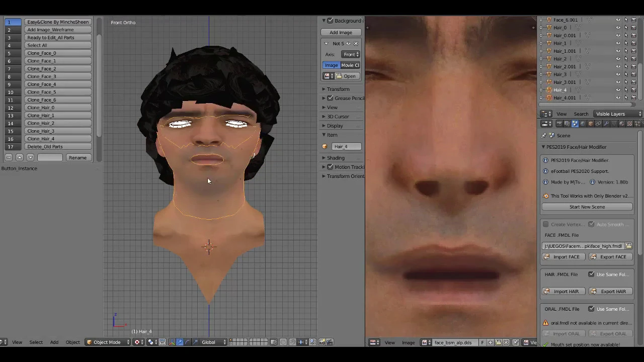Open the Modifiers wrench properties icon

pyautogui.click(x=606, y=124)
